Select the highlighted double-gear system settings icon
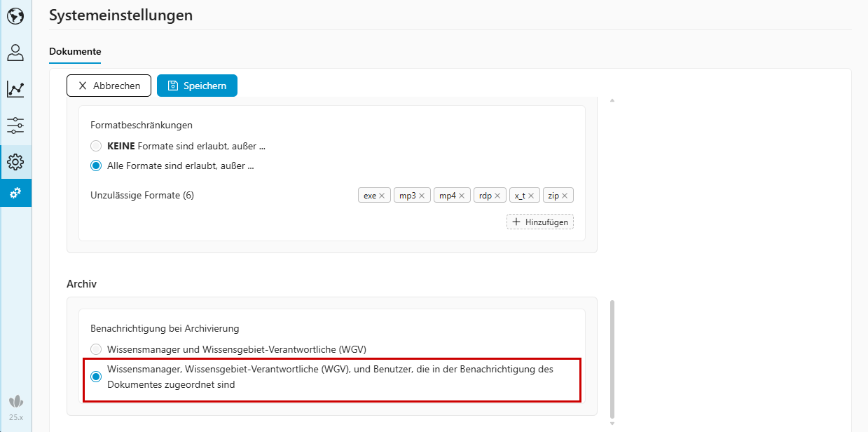868x432 pixels. click(15, 193)
